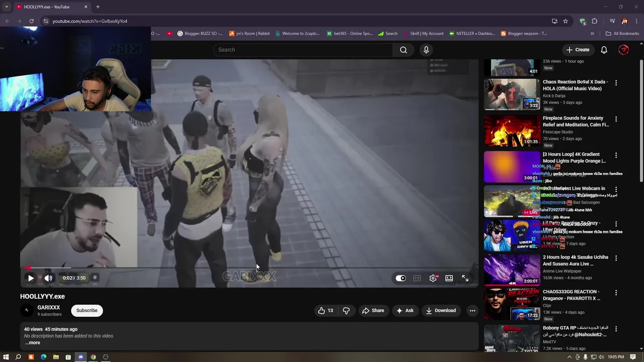Open options for Fireplace Sounds video
This screenshot has width=644, height=362.
[616, 119]
